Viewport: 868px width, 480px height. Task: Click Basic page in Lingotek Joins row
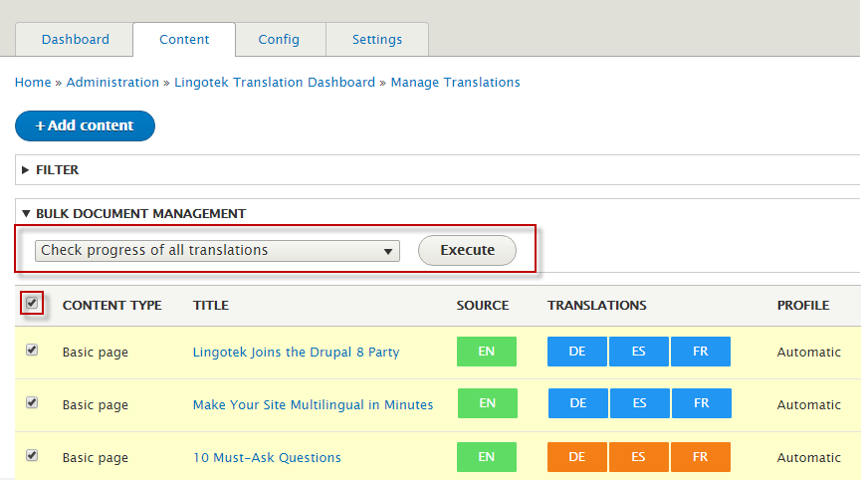96,353
